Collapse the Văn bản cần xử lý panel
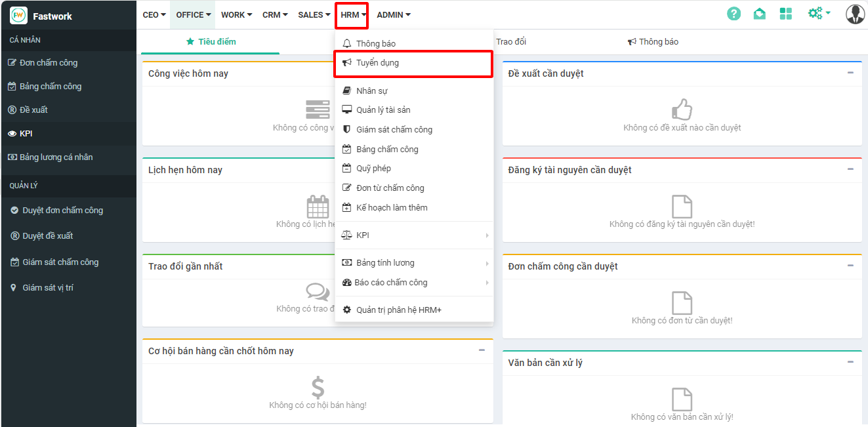The height and width of the screenshot is (427, 868). tap(850, 362)
